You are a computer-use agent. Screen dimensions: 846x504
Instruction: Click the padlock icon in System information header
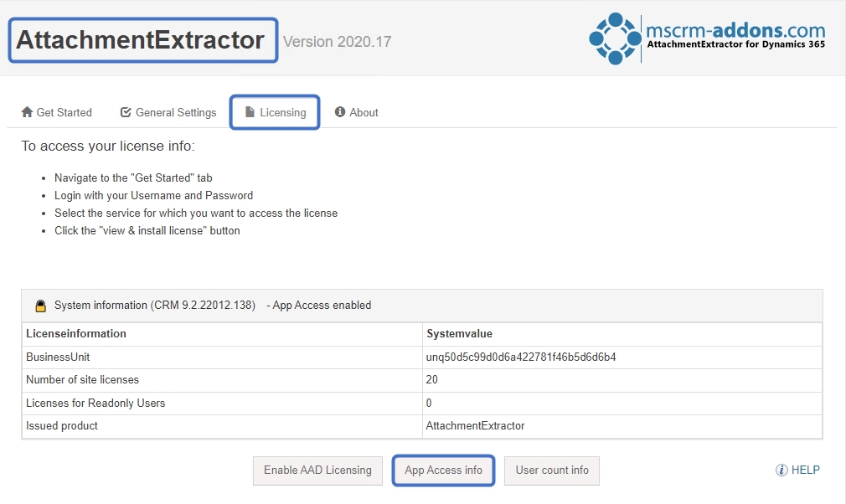[x=40, y=306]
